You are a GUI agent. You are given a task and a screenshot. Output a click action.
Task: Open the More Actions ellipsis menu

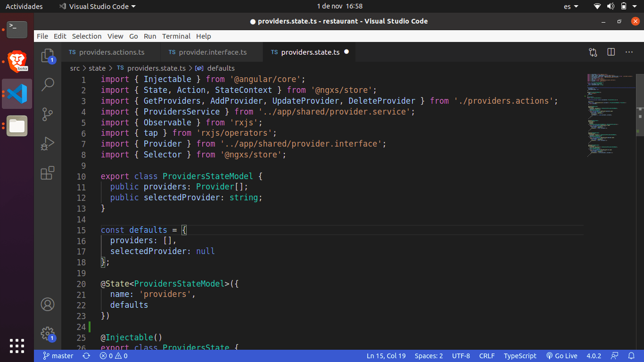(629, 52)
